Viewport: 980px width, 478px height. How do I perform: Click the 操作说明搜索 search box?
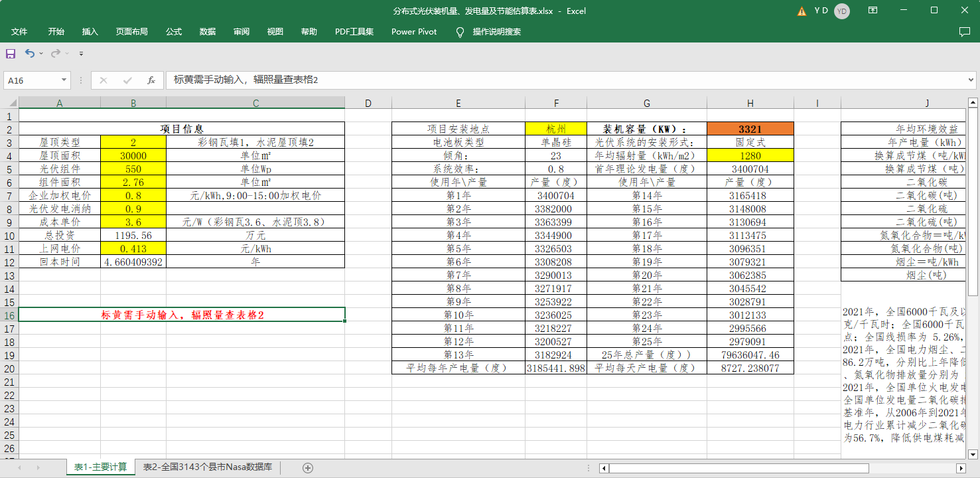tap(497, 32)
